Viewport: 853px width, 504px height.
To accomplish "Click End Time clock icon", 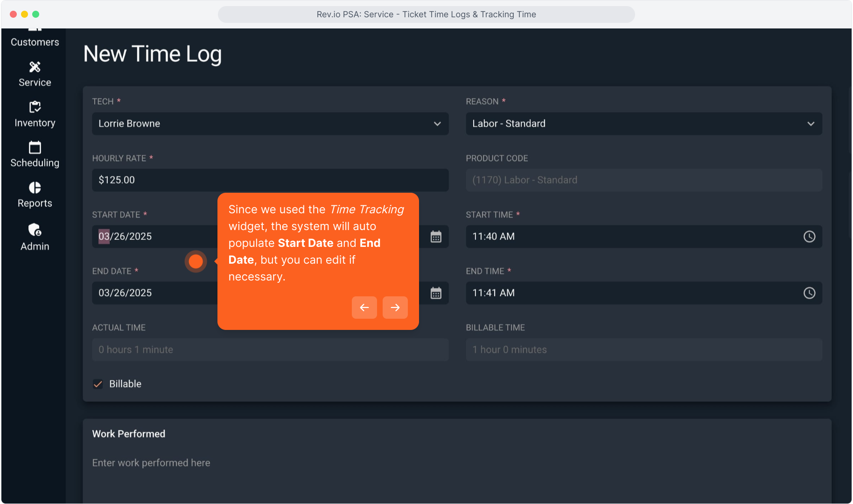I will [x=809, y=293].
